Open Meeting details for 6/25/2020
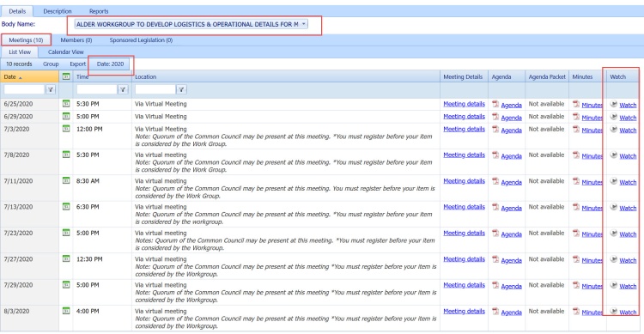Image resolution: width=644 pixels, height=334 pixels. pos(464,104)
